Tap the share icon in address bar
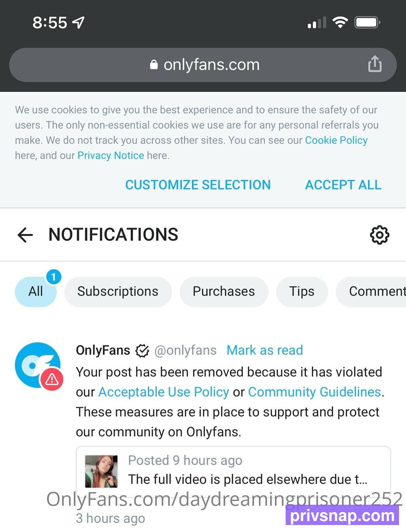Viewport: 406px width, 532px height. tap(375, 64)
